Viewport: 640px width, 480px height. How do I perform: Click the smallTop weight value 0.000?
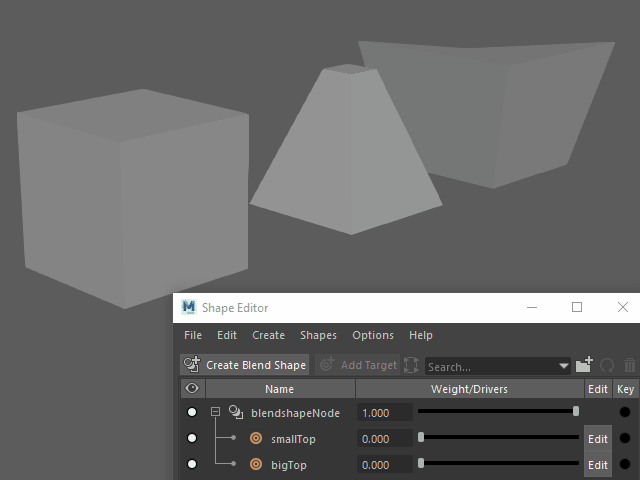click(384, 439)
